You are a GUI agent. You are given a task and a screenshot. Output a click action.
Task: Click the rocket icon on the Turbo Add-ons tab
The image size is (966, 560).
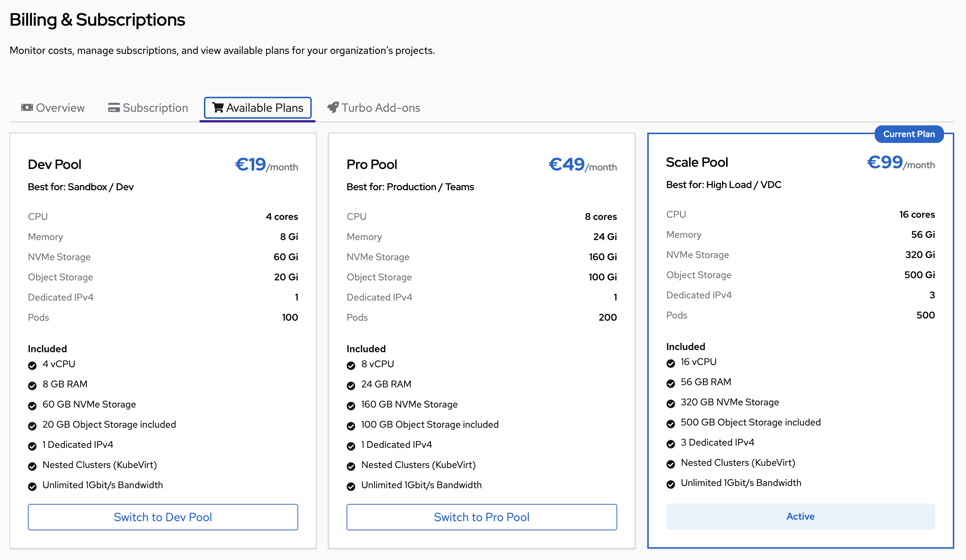[333, 108]
